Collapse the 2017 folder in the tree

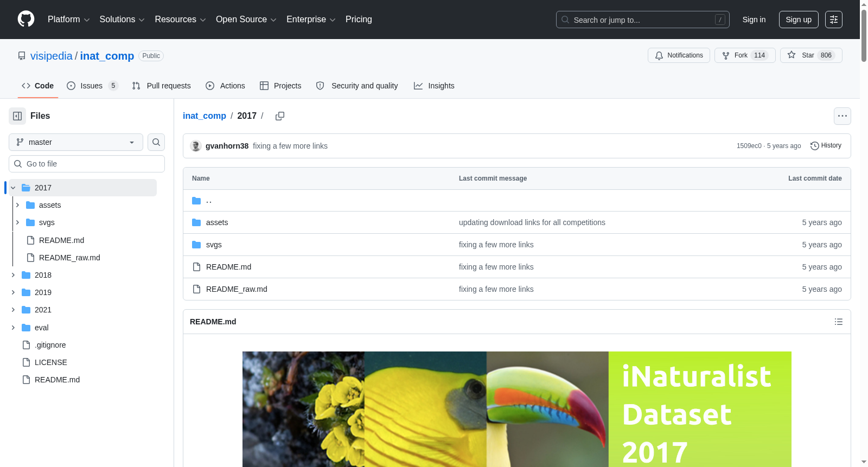tap(13, 188)
